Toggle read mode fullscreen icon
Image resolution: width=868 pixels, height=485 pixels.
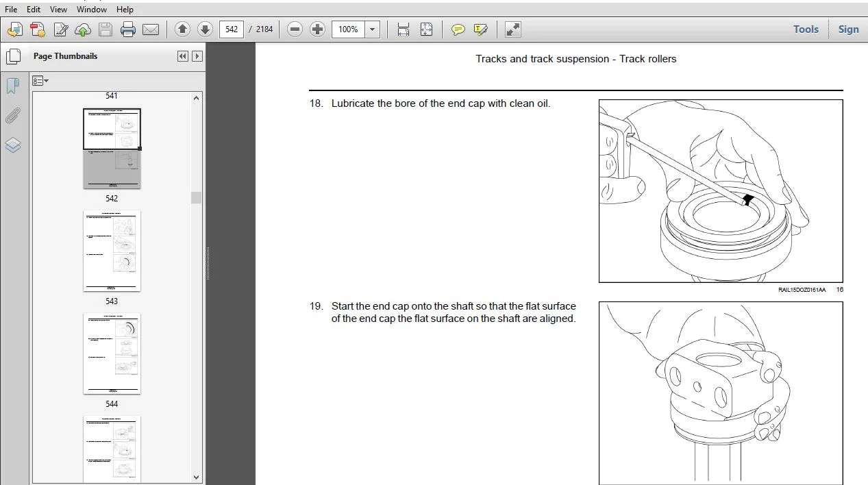(x=512, y=29)
